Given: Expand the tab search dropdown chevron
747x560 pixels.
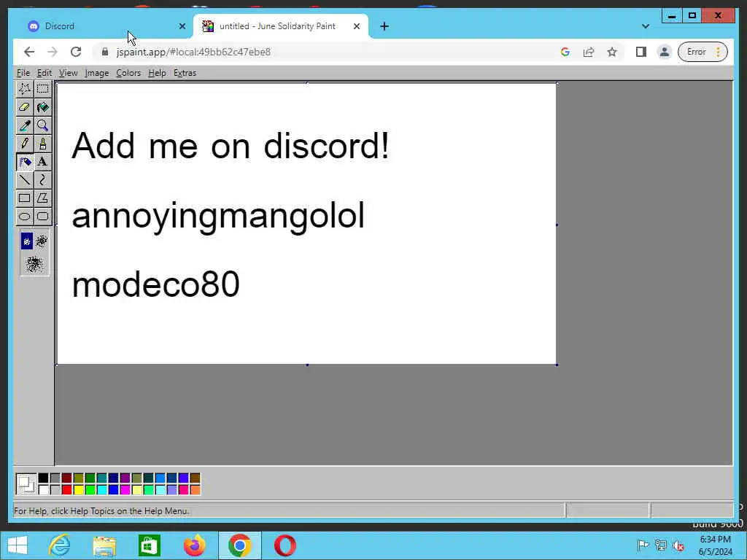Looking at the screenshot, I should pyautogui.click(x=646, y=26).
